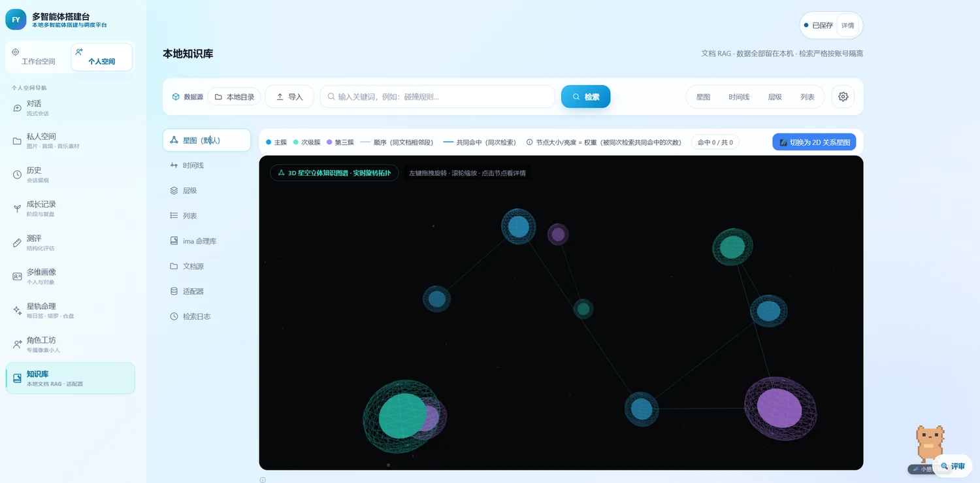Click the 成长记录 sprout icon
980x483 pixels.
[x=17, y=208]
